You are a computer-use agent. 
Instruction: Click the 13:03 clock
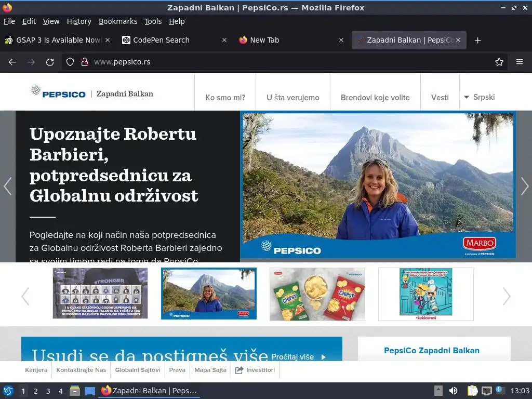point(520,391)
